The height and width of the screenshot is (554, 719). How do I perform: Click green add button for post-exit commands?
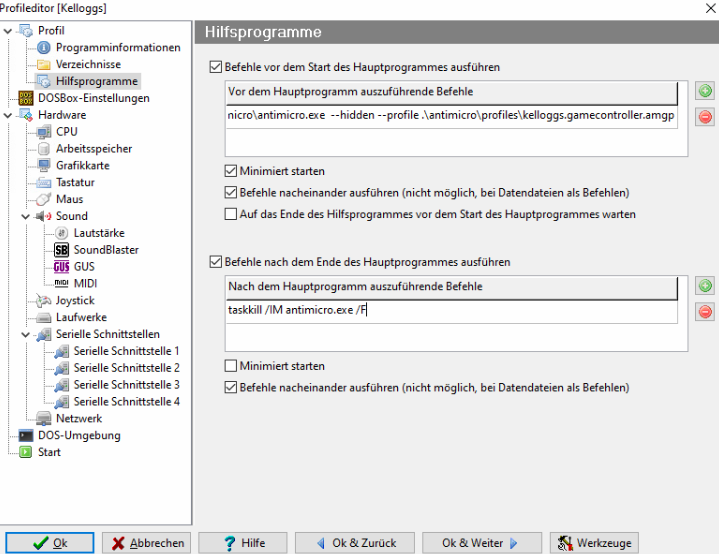point(704,287)
